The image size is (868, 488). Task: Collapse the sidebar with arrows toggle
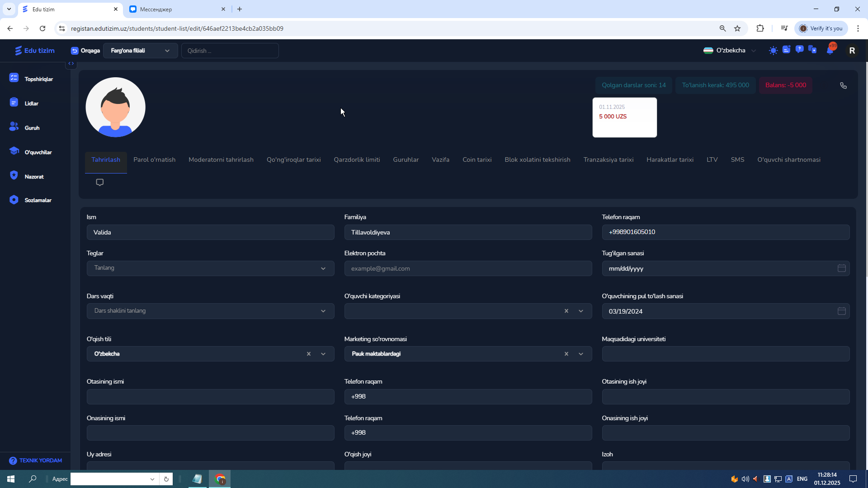pyautogui.click(x=71, y=64)
